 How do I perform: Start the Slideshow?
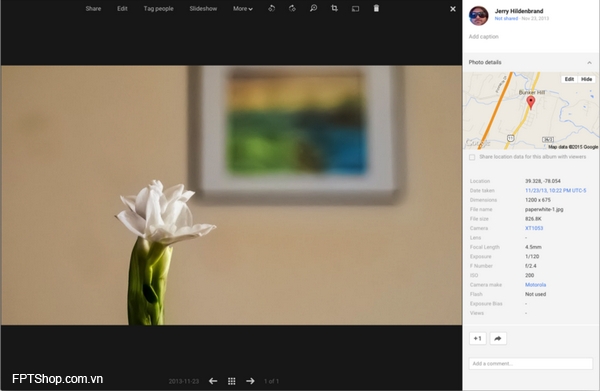[203, 8]
